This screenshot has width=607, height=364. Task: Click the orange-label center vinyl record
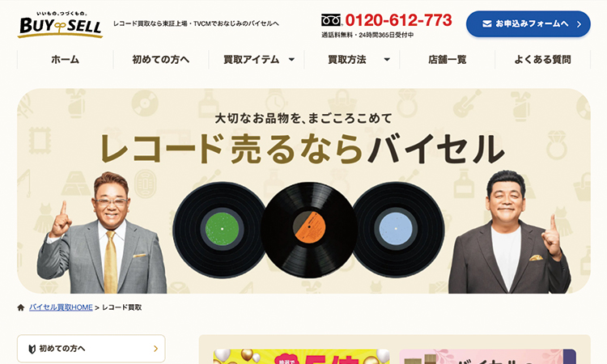[308, 230]
